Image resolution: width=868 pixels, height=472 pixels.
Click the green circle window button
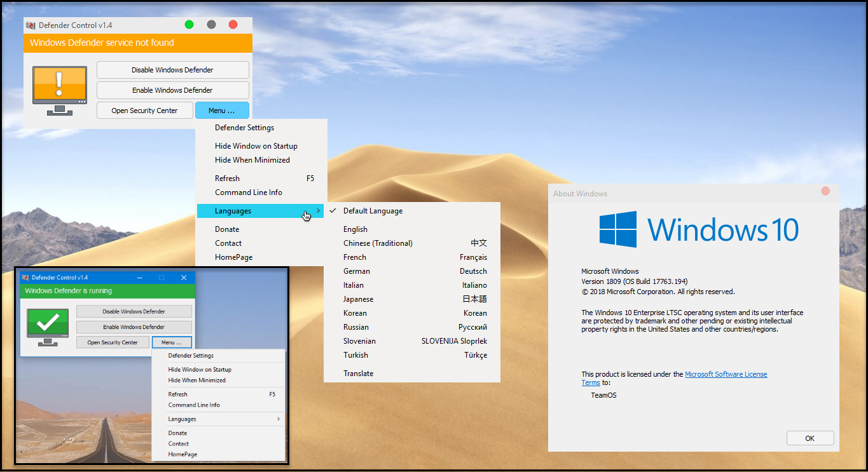189,25
